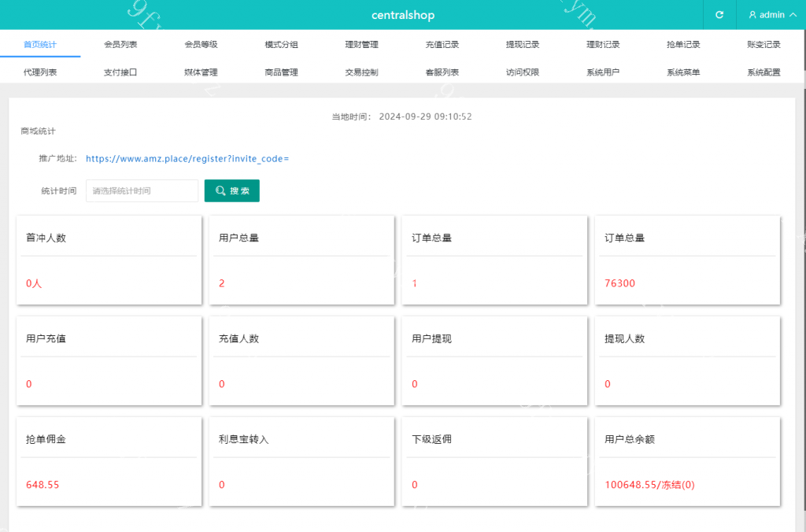This screenshot has width=806, height=532.
Task: Click the 抢单佣金 card title
Action: click(x=46, y=439)
